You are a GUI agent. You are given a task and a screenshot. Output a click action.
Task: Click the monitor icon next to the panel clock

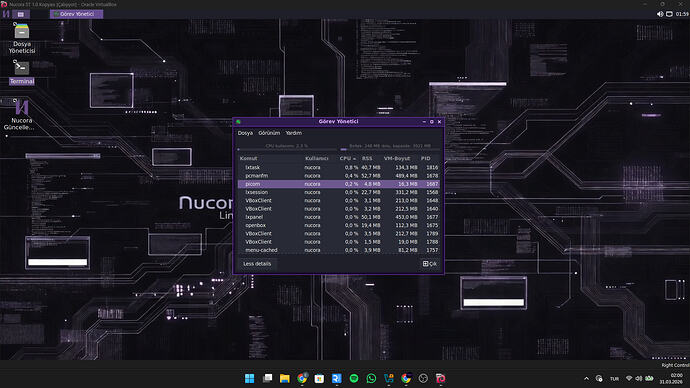pyautogui.click(x=669, y=14)
